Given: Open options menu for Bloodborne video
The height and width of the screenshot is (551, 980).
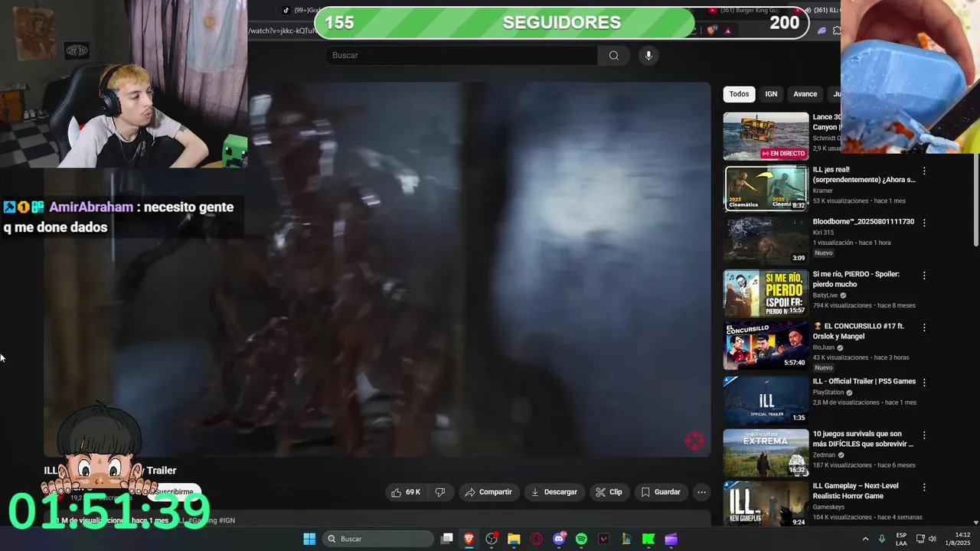Looking at the screenshot, I should pyautogui.click(x=924, y=223).
